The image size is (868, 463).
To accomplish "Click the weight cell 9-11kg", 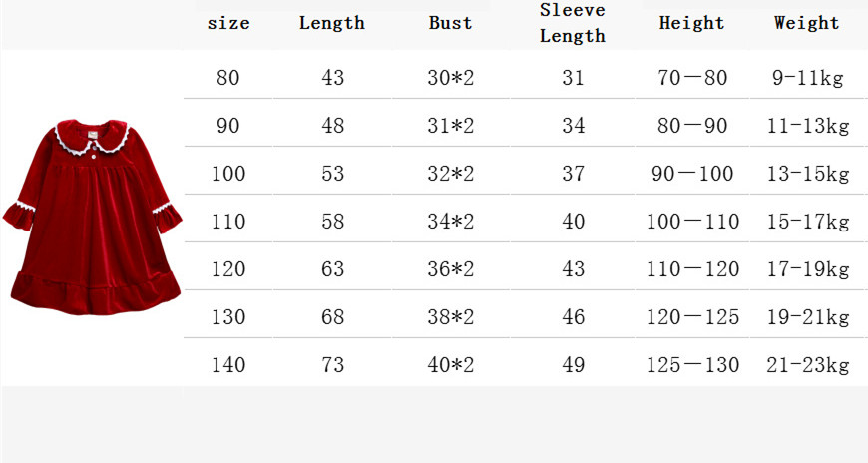I will 807,78.
